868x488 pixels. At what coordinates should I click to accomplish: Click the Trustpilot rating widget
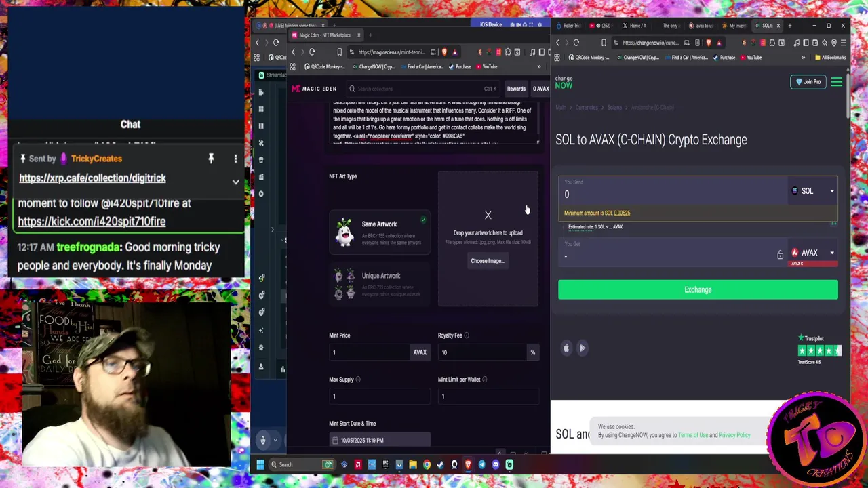[819, 349]
